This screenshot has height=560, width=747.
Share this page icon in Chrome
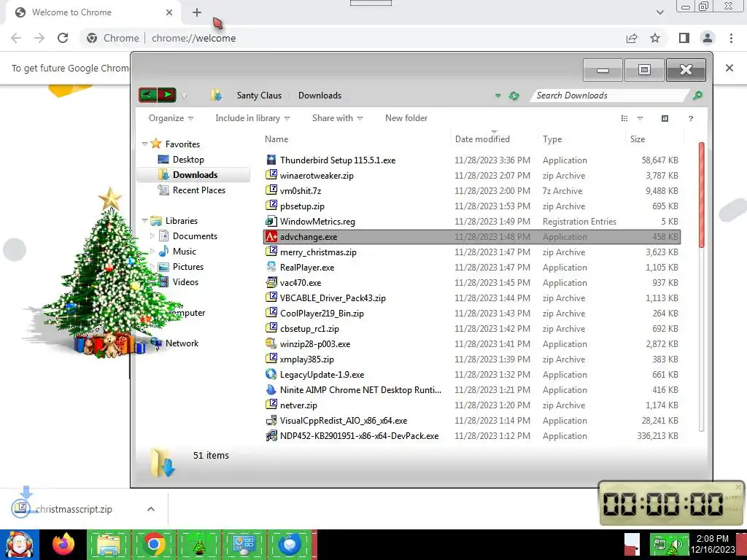pos(632,38)
